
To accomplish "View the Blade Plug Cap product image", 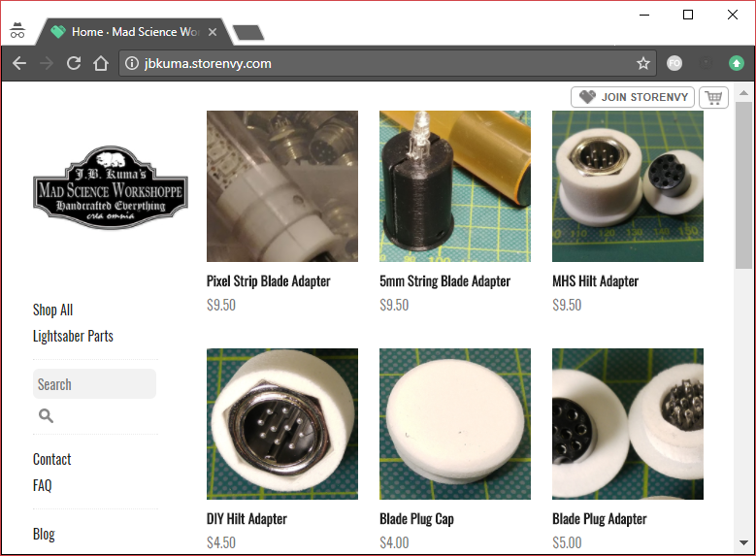I will [455, 424].
